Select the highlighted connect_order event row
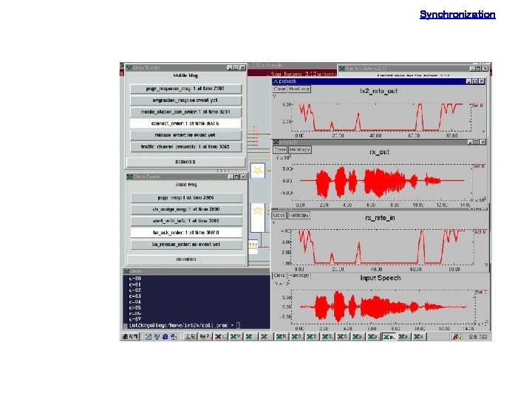This screenshot has height=399, width=532. [185, 123]
